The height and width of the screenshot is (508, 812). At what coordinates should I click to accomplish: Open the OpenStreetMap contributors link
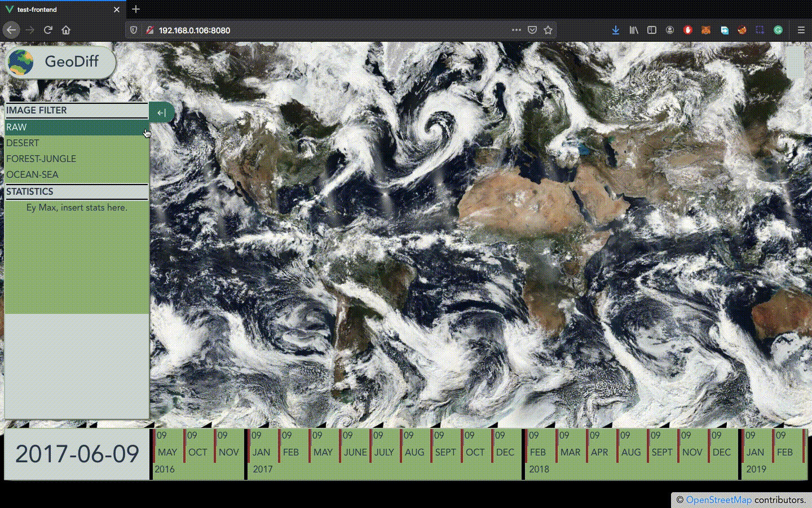click(x=718, y=500)
